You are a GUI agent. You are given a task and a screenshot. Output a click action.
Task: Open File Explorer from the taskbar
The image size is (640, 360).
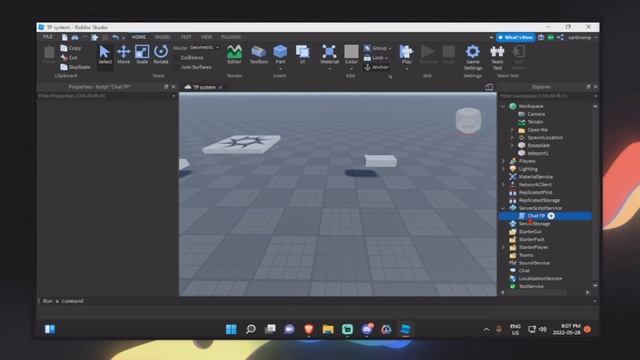(x=328, y=329)
